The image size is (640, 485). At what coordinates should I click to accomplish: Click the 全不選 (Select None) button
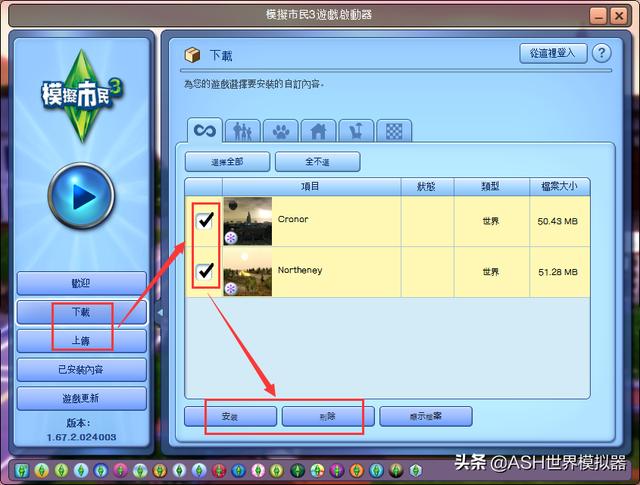(x=318, y=162)
